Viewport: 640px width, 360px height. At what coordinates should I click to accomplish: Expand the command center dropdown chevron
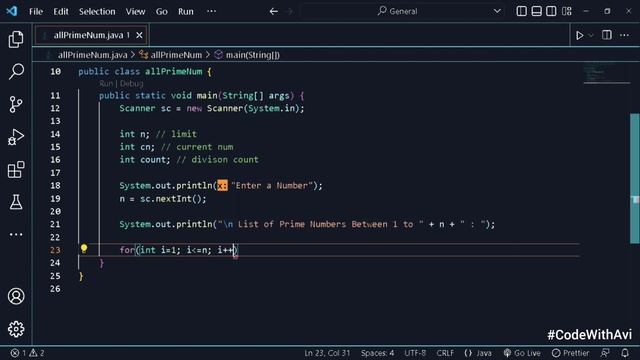497,11
